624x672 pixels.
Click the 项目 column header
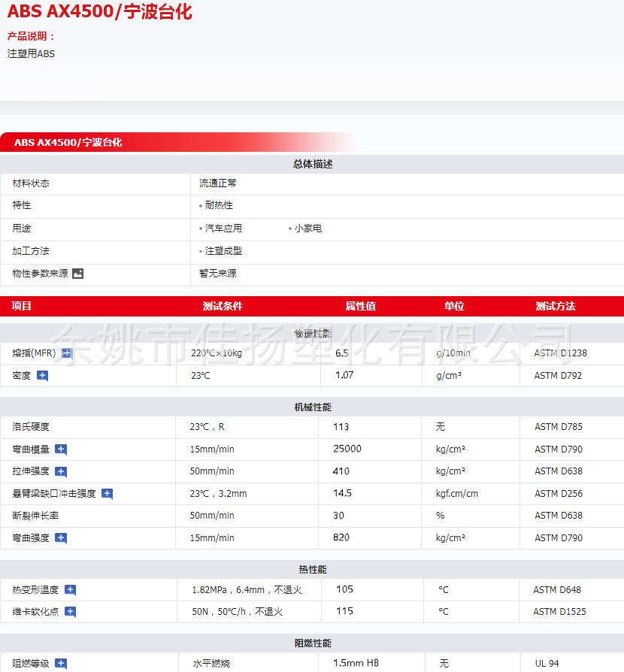(x=22, y=306)
